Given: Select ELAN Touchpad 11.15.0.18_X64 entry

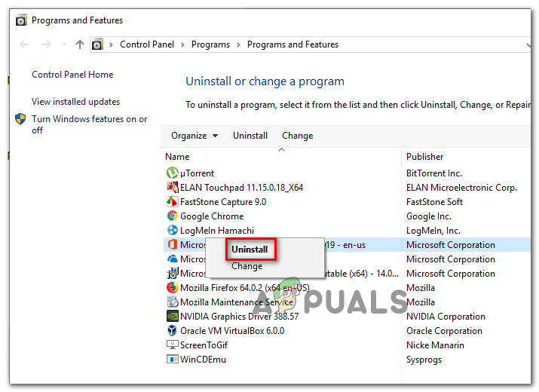Looking at the screenshot, I should pos(242,188).
